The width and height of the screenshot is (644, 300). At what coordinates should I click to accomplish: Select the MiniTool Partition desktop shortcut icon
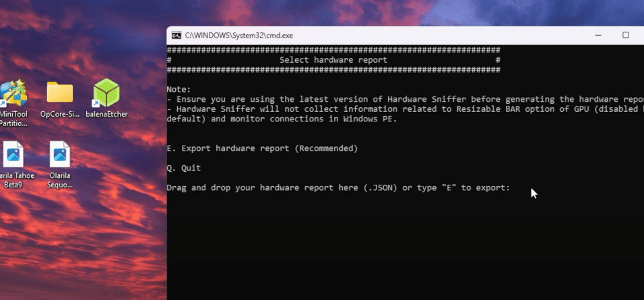13,93
